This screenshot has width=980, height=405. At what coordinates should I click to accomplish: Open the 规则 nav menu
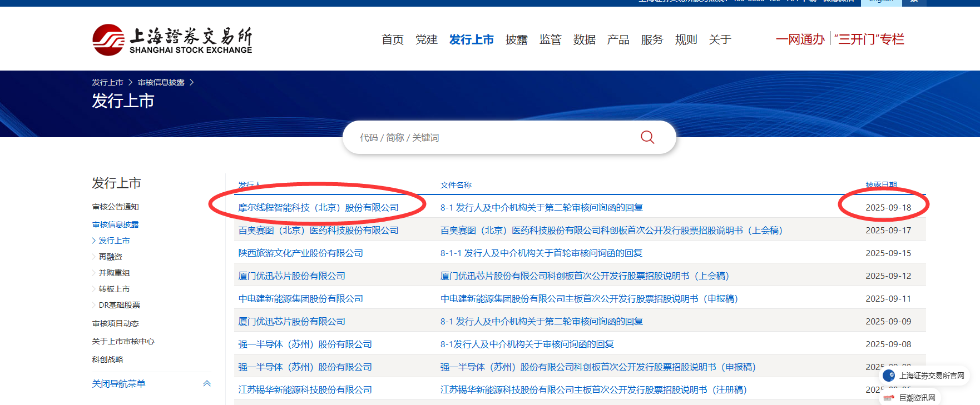coord(686,39)
